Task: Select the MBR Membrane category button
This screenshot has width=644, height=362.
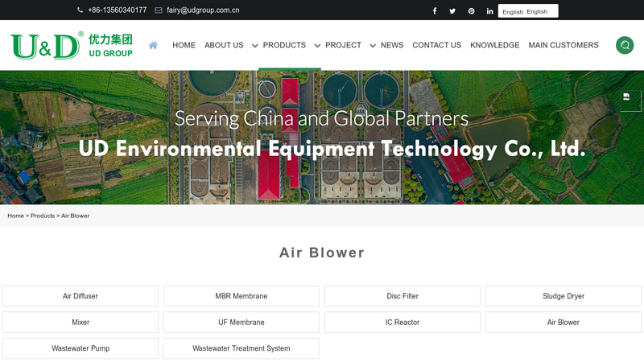Action: click(242, 296)
